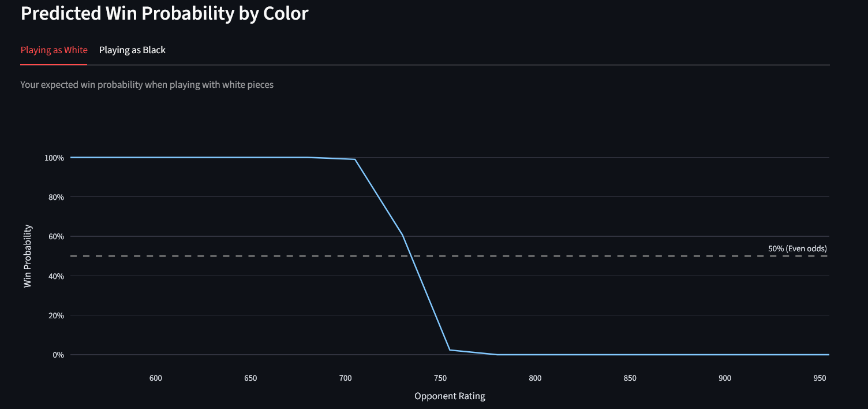
Task: Click the curve's flat tail near rating 900
Action: 725,354
